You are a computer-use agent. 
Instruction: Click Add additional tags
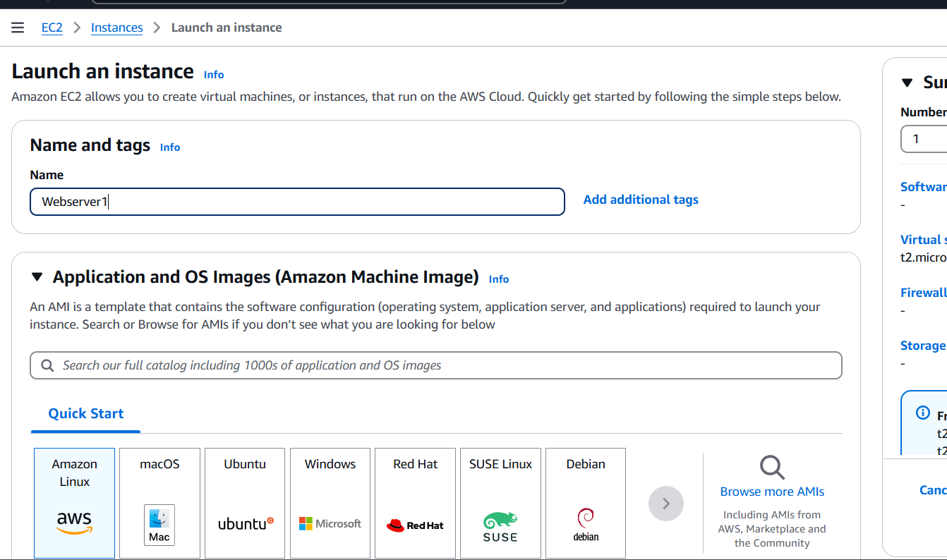(641, 200)
